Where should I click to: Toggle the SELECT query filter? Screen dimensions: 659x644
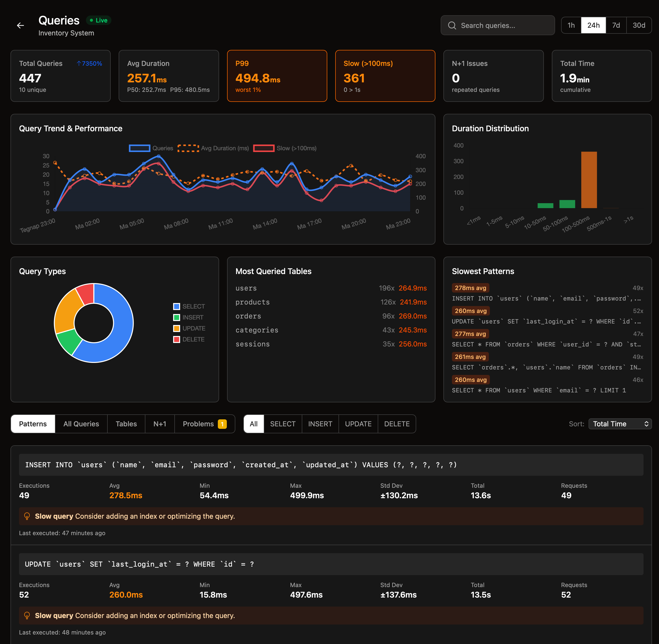[x=283, y=424]
